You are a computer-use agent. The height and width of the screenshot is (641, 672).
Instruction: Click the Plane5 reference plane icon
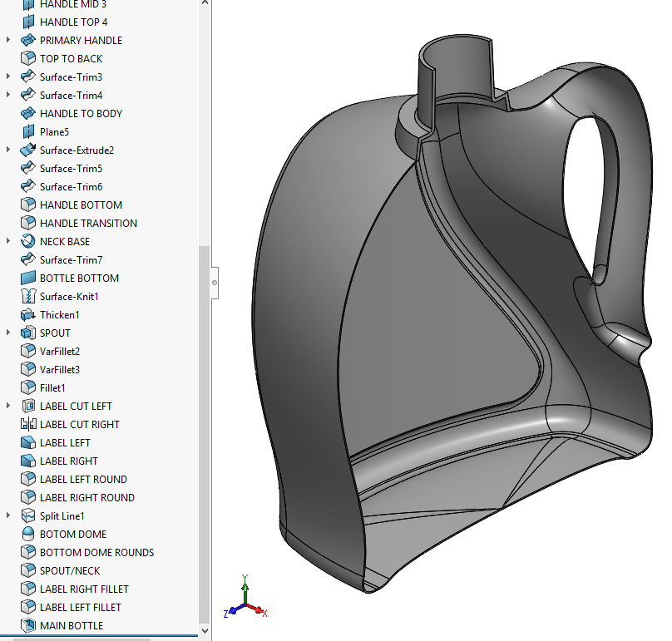[x=27, y=132]
